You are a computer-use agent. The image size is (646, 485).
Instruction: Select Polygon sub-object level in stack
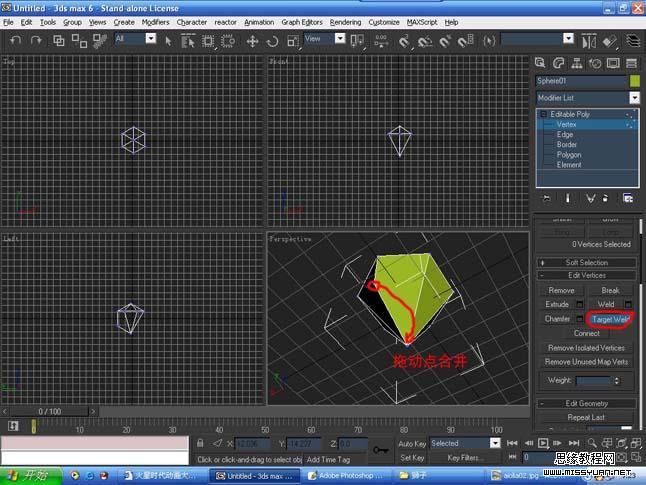click(x=569, y=155)
